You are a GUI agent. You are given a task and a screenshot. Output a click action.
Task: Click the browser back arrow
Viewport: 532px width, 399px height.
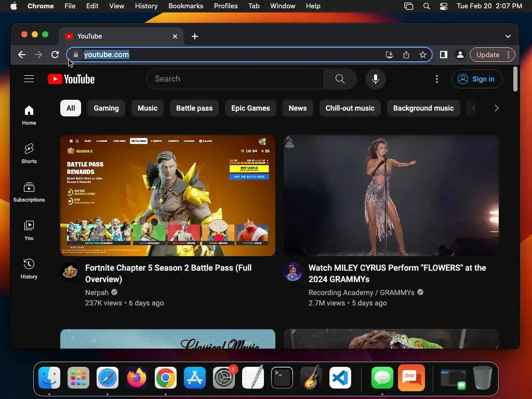click(22, 55)
